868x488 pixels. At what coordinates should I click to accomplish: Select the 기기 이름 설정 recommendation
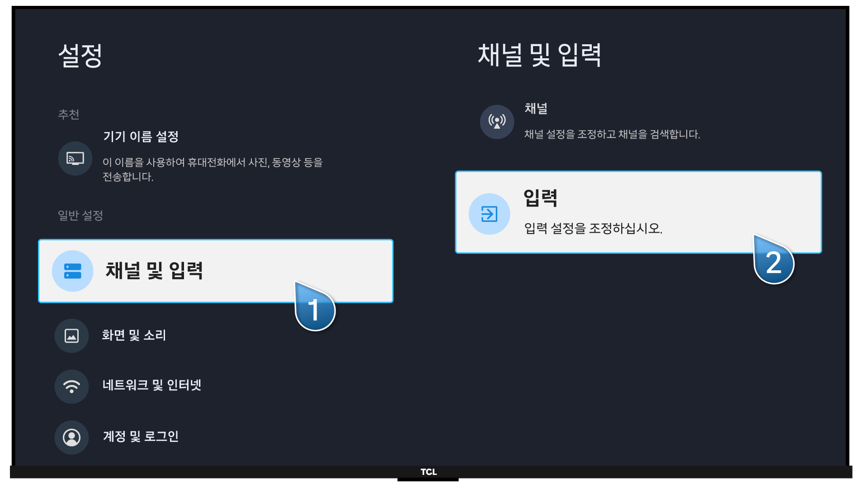coord(141,136)
